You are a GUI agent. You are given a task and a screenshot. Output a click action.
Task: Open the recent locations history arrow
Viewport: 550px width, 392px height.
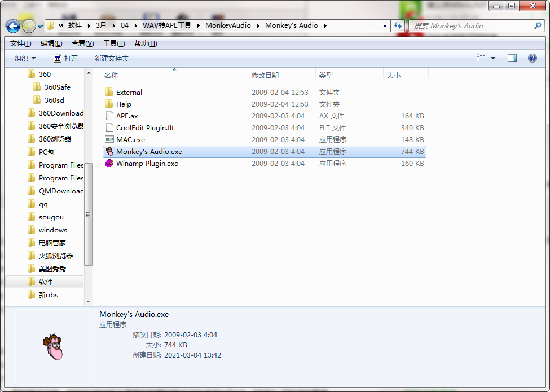click(x=41, y=27)
